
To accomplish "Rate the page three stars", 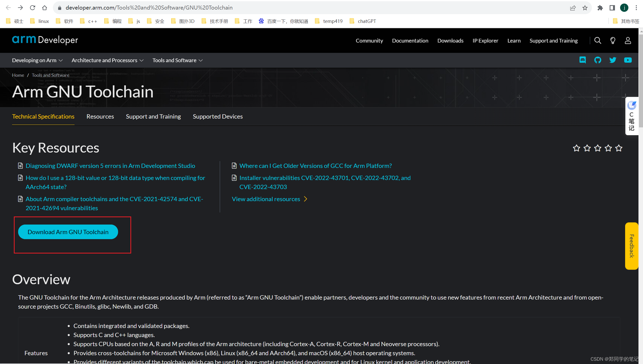I will click(598, 148).
